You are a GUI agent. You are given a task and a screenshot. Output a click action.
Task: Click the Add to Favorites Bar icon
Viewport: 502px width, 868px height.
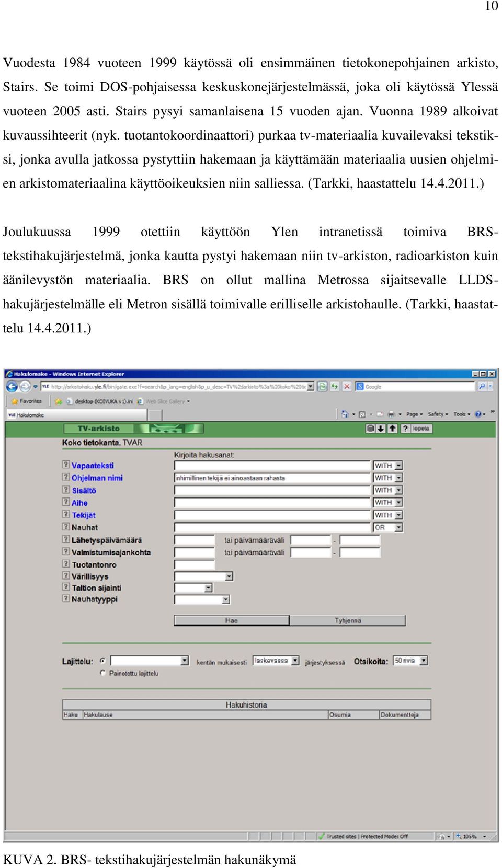coord(59,401)
